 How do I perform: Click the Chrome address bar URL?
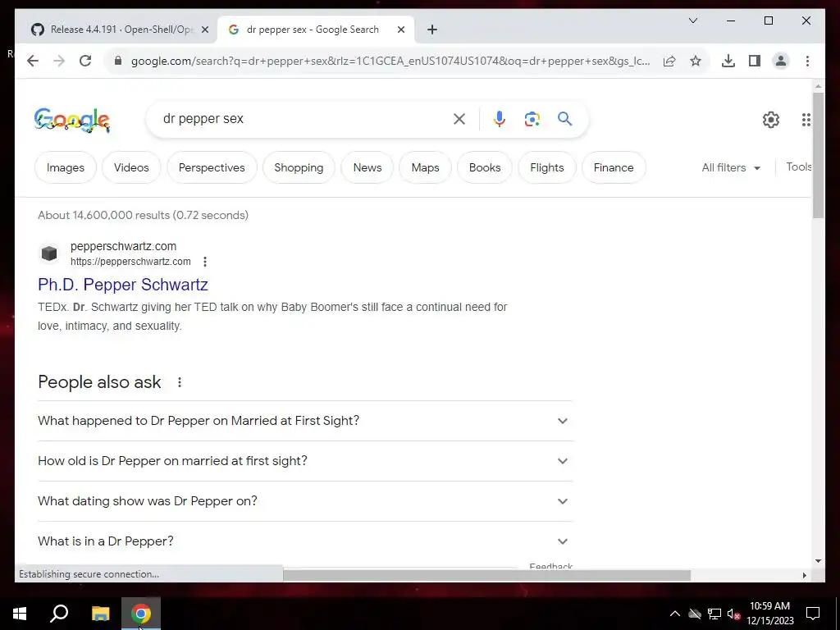[x=390, y=61]
